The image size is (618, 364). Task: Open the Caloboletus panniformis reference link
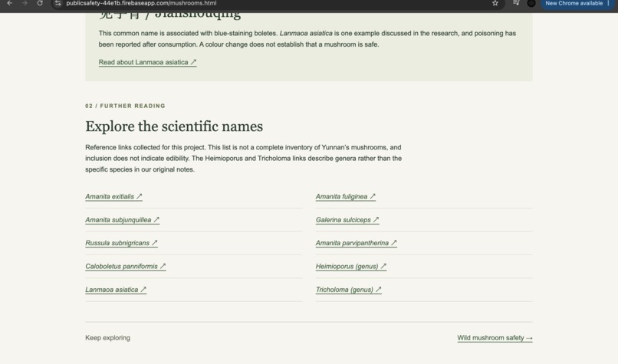[125, 267]
